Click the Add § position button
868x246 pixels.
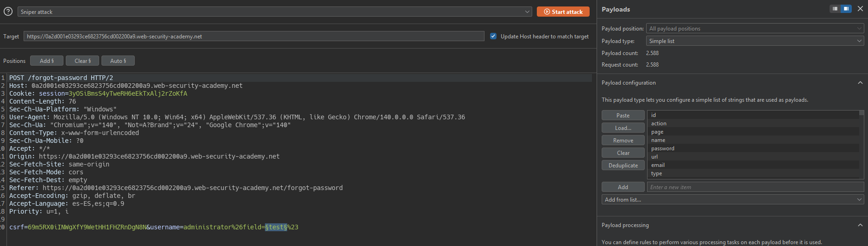coord(47,61)
